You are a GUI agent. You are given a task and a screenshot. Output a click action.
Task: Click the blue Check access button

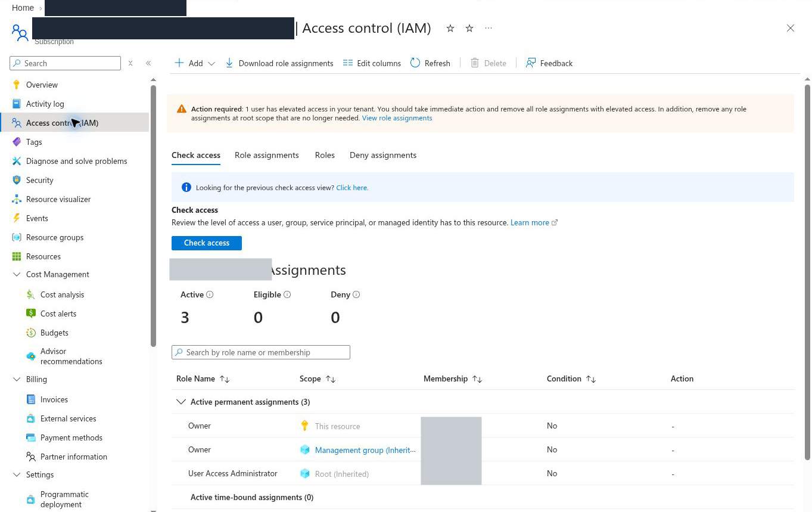point(207,243)
